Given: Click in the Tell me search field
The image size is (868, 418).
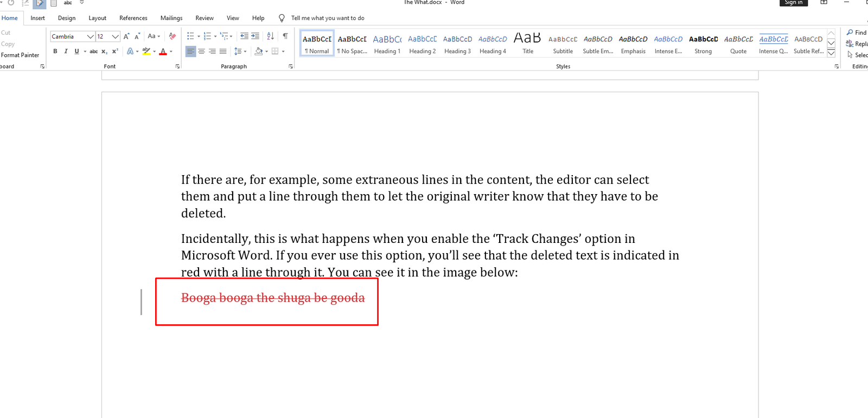Looking at the screenshot, I should 328,18.
